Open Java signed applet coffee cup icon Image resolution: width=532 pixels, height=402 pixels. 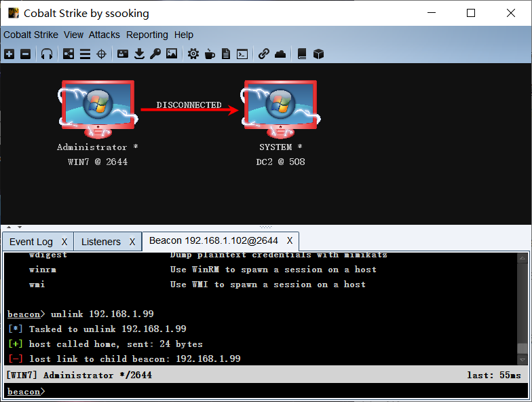pyautogui.click(x=210, y=54)
